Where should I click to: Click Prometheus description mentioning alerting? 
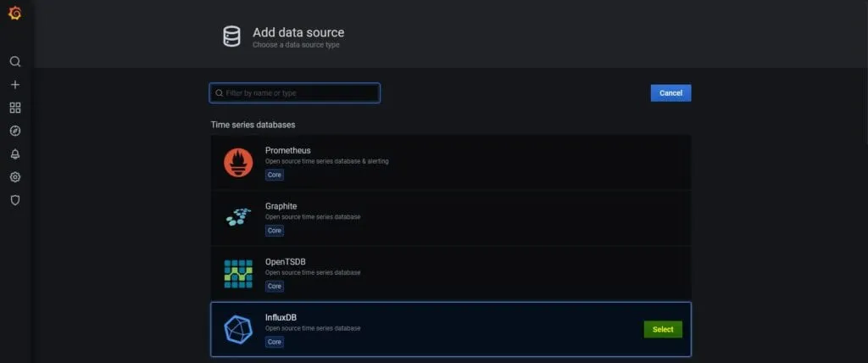[x=326, y=161]
